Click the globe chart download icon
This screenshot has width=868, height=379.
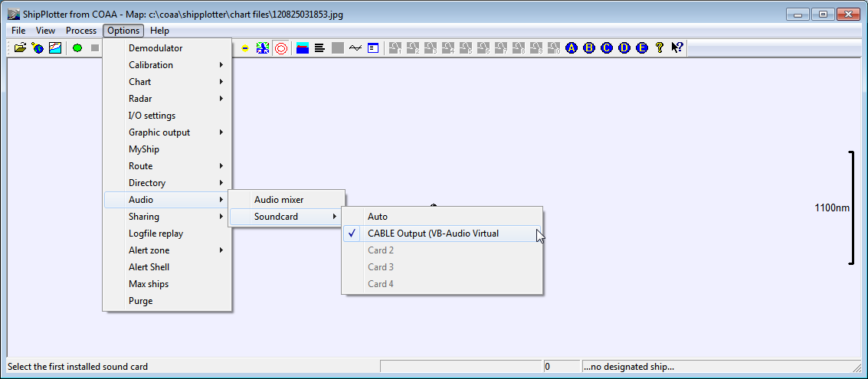tap(38, 48)
